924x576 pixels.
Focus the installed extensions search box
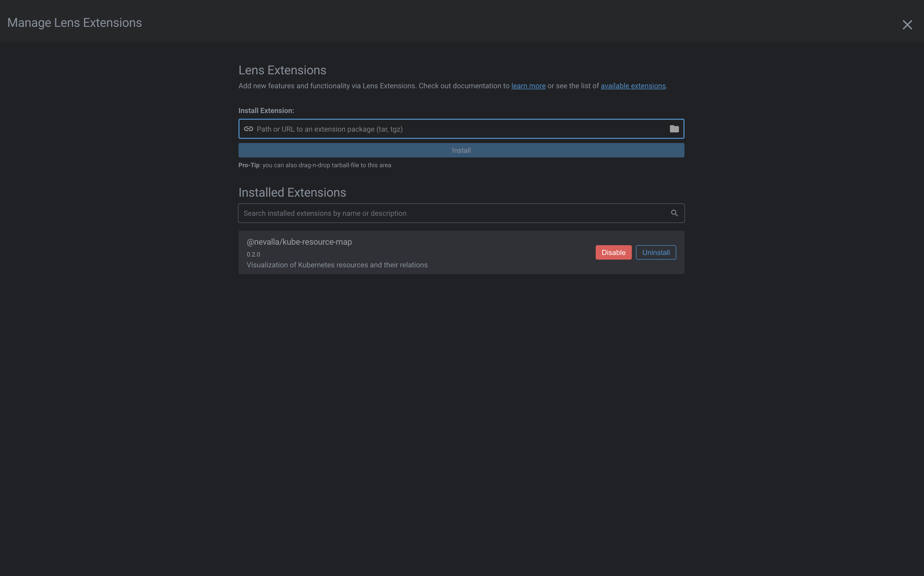(461, 213)
